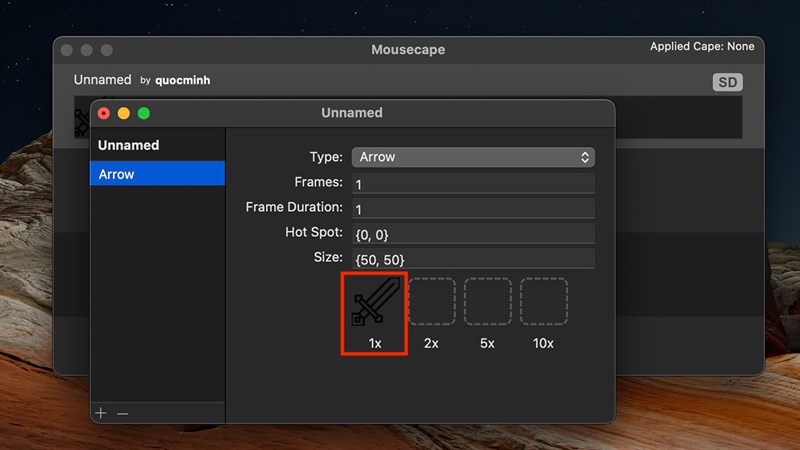Open the cursor Type dropdown
This screenshot has width=800, height=450.
click(x=473, y=157)
